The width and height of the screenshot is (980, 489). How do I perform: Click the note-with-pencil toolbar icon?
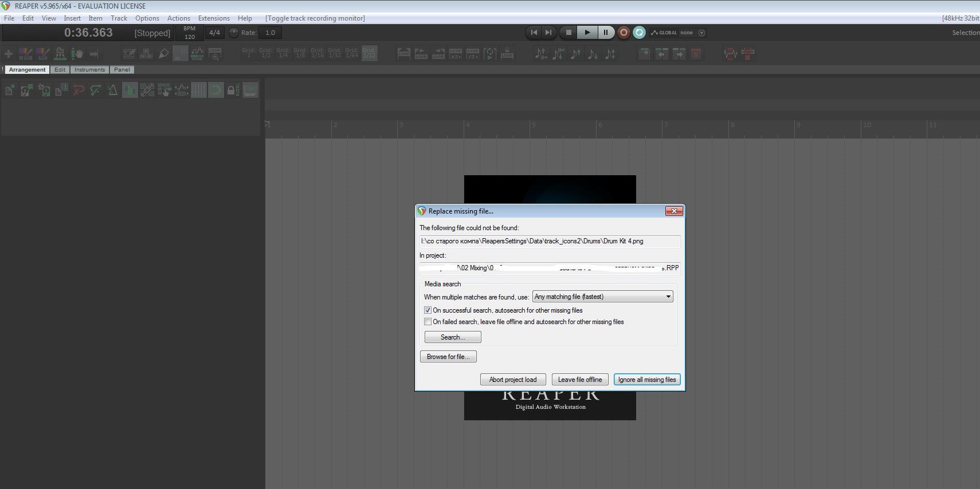[x=129, y=54]
